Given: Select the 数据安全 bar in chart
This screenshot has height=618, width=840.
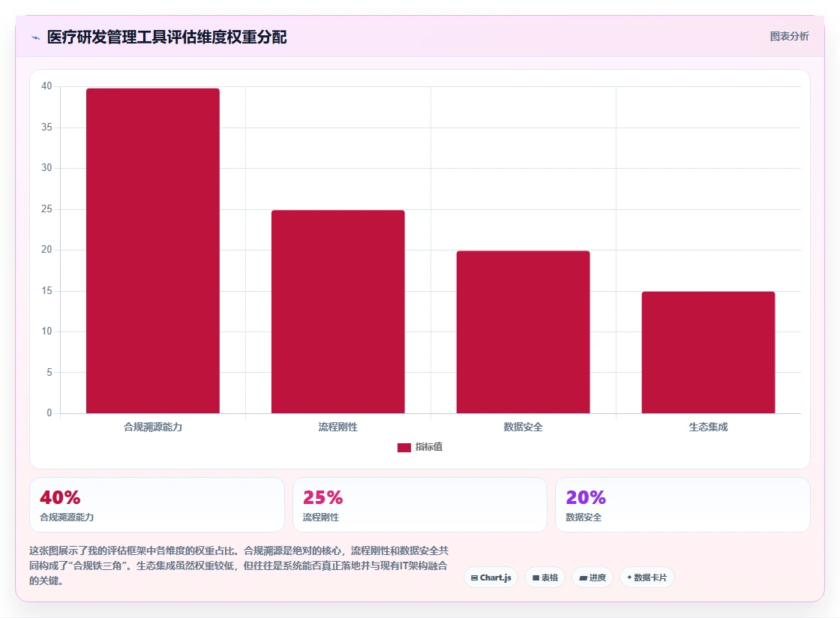Looking at the screenshot, I should tap(523, 332).
